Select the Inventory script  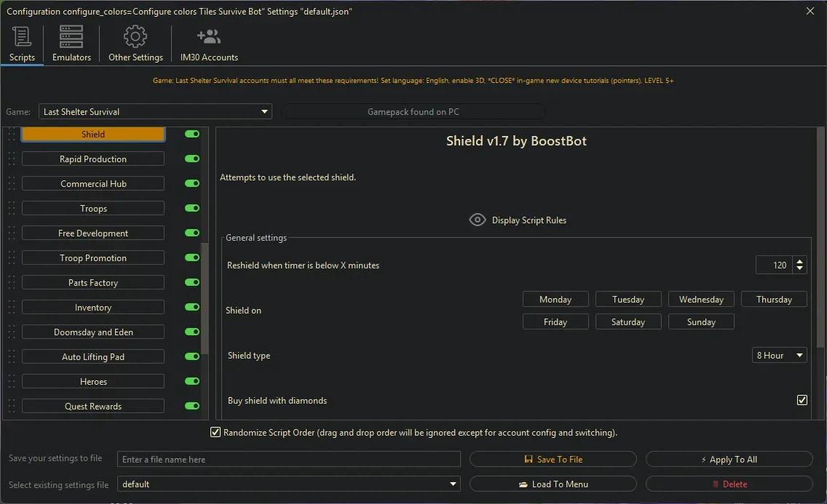[93, 308]
